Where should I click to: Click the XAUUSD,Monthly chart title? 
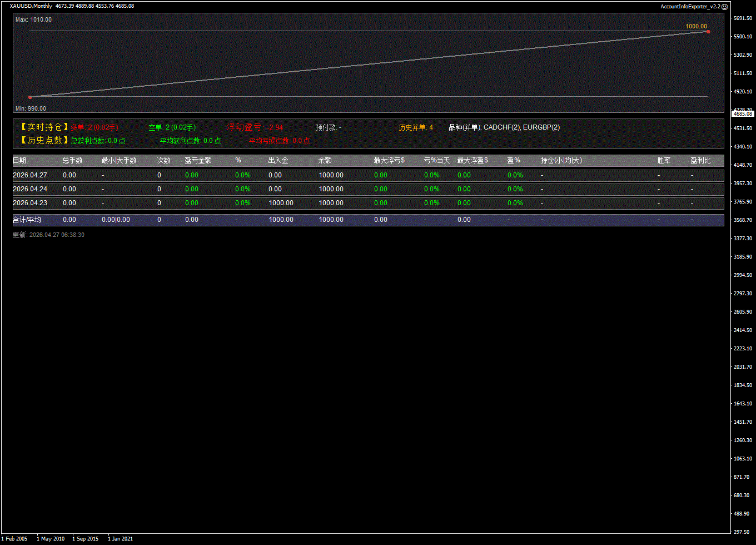pos(31,6)
